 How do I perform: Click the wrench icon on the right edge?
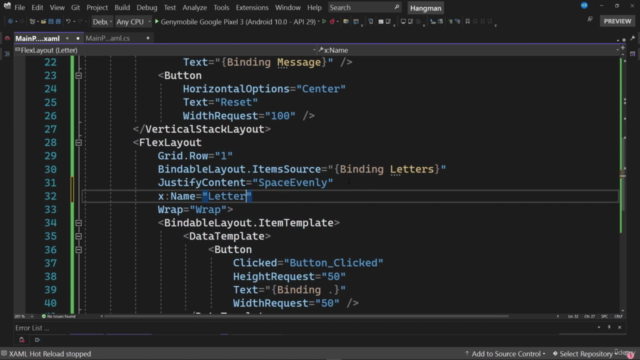(x=633, y=38)
